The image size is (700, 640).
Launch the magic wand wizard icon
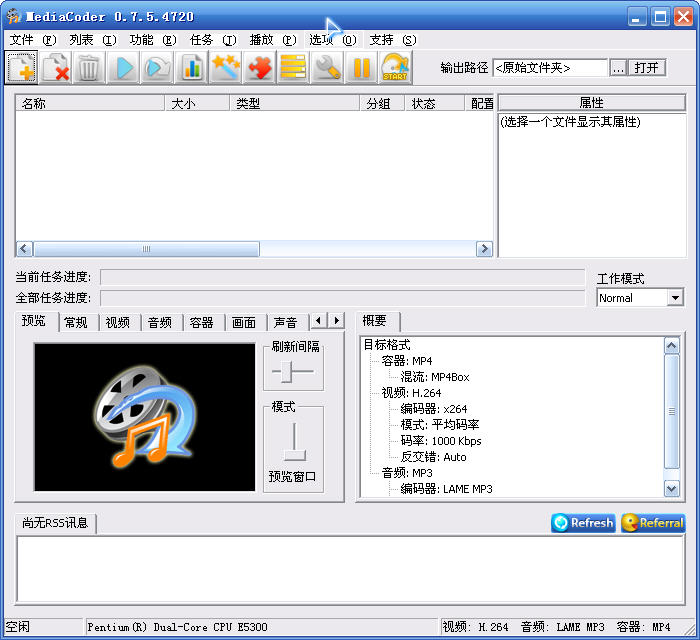(225, 68)
